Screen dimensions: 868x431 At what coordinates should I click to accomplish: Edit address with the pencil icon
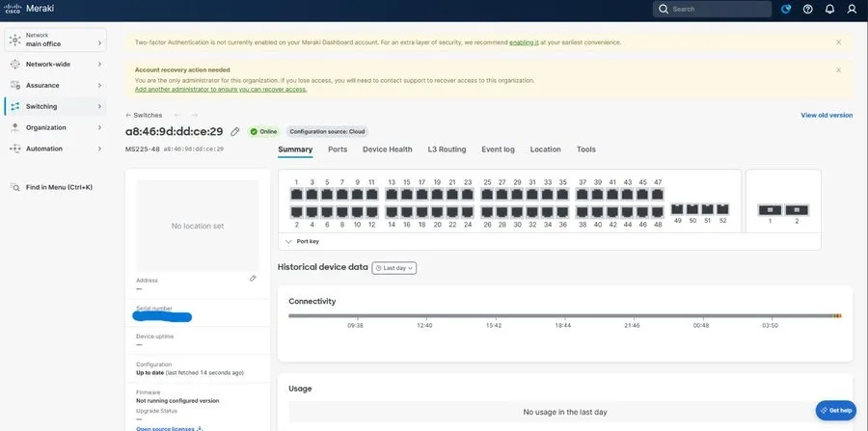pos(253,279)
